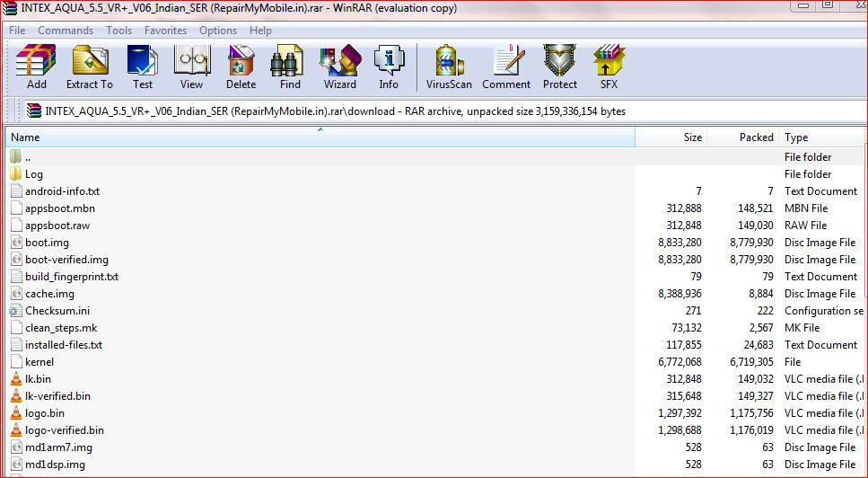Viewport: 868px width, 478px height.
Task: Click the cache.img disc image icon
Action: [x=16, y=294]
